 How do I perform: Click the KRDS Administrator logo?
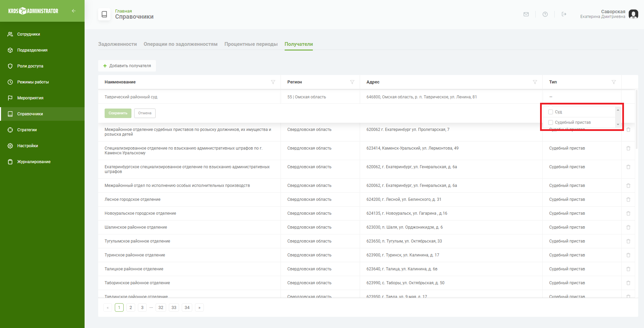coord(33,11)
